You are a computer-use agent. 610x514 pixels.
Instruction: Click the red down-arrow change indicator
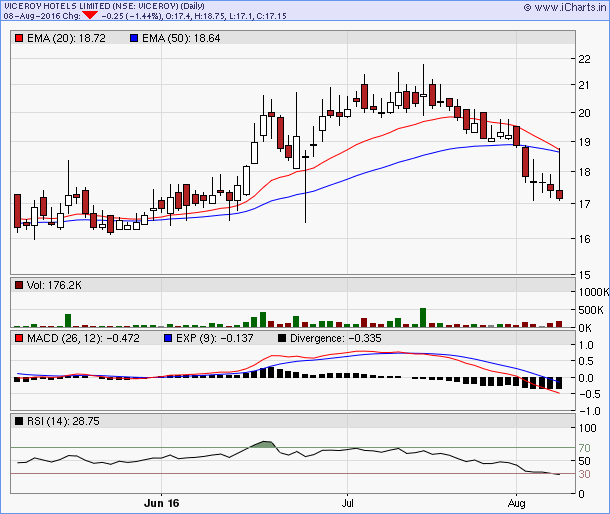[x=90, y=15]
